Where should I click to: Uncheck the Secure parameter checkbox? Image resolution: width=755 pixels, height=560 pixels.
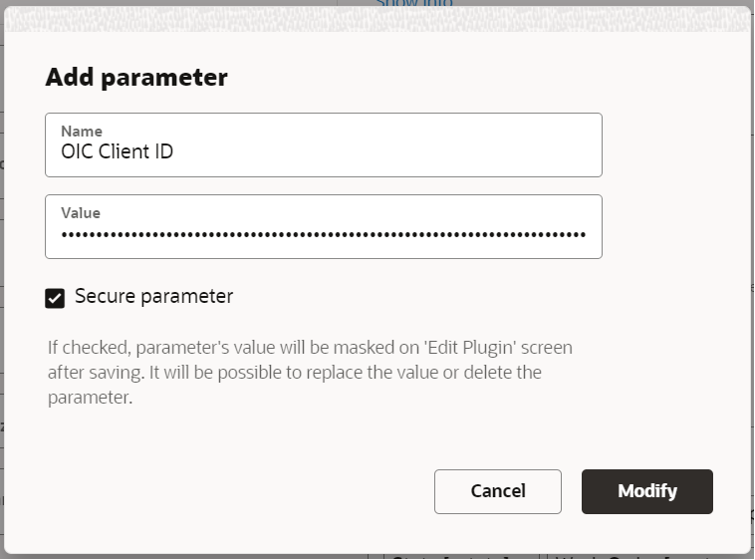click(55, 297)
